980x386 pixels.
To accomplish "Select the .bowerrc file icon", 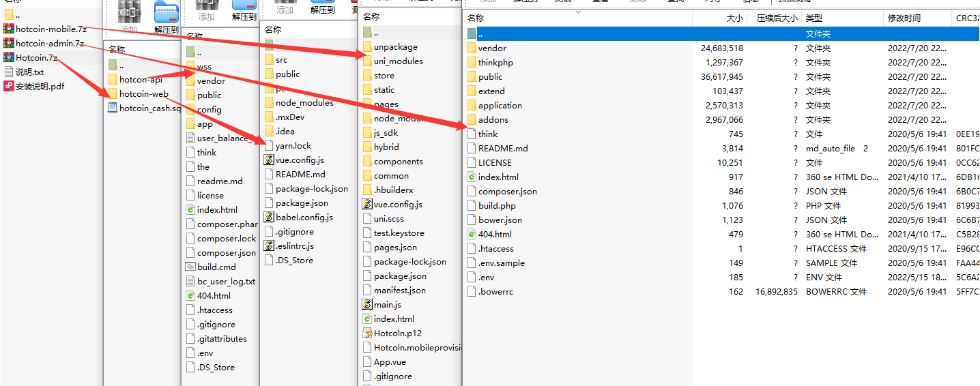I will tap(472, 291).
